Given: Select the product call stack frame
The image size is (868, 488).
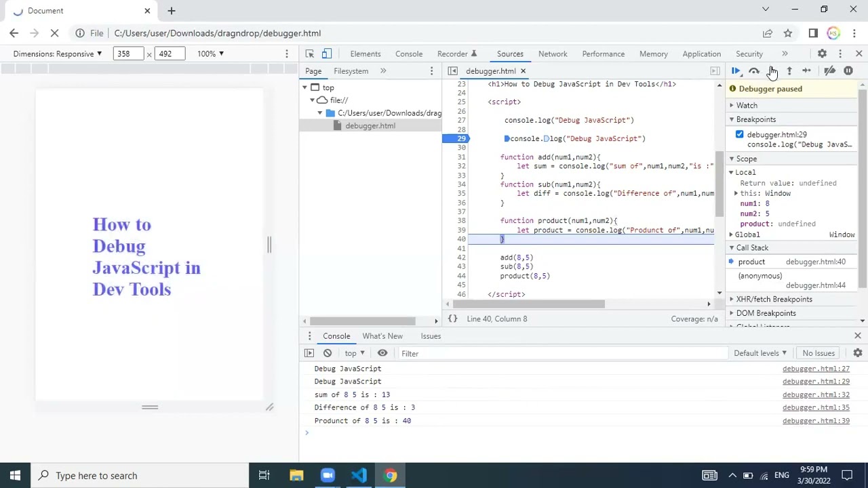Looking at the screenshot, I should [791, 262].
